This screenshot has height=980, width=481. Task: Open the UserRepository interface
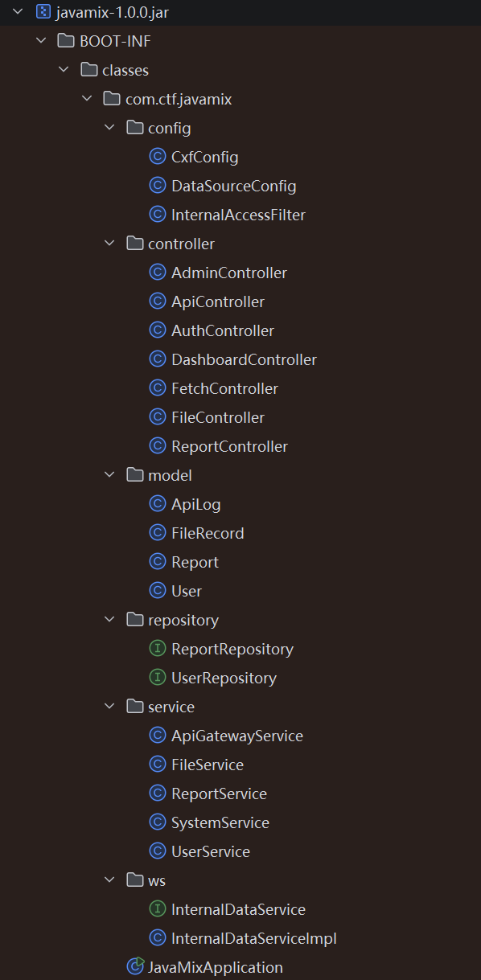[224, 678]
